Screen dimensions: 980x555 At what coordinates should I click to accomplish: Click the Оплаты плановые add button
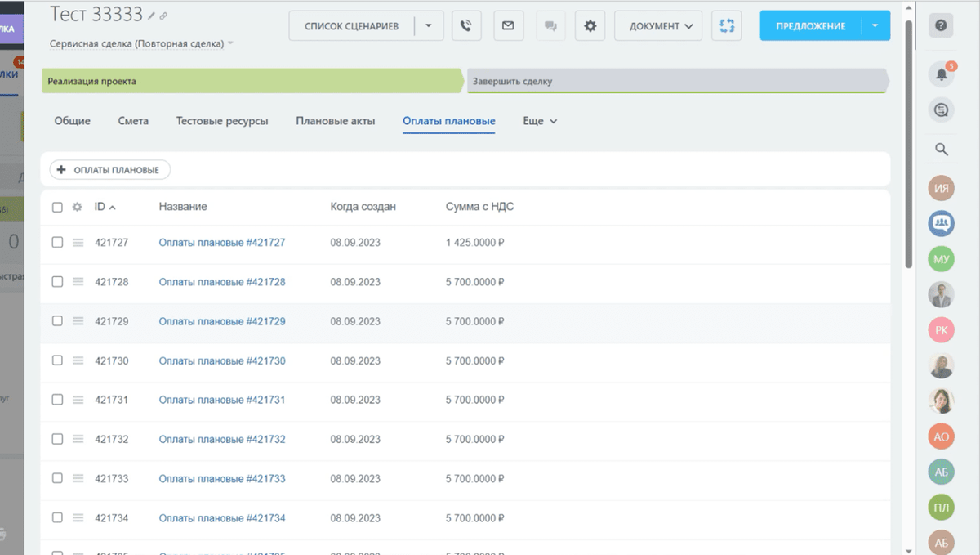click(110, 170)
